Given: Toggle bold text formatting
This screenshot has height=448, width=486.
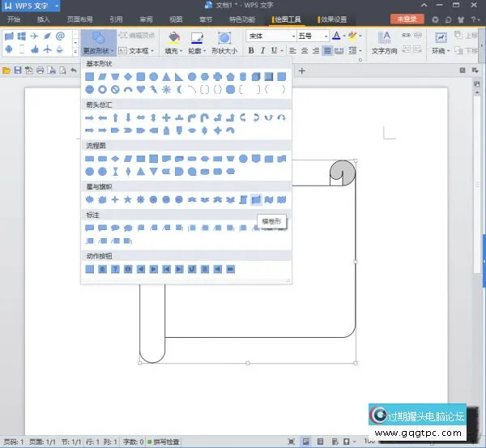Looking at the screenshot, I should 251,51.
